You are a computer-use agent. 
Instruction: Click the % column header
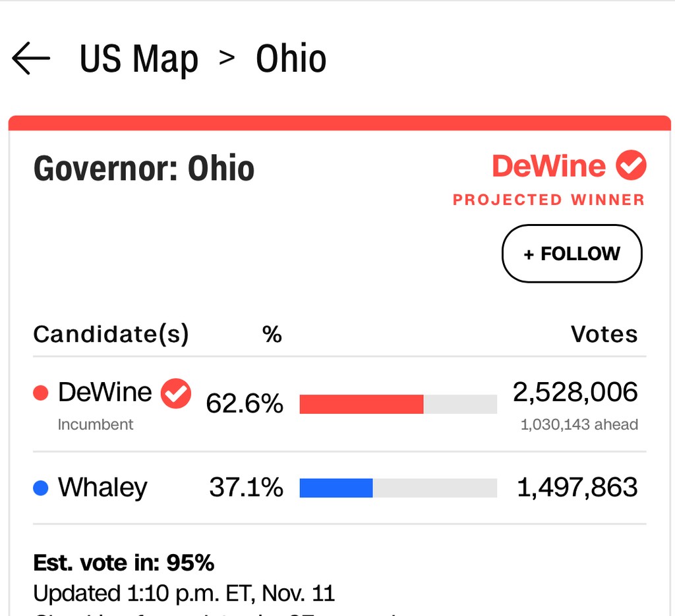coord(272,335)
